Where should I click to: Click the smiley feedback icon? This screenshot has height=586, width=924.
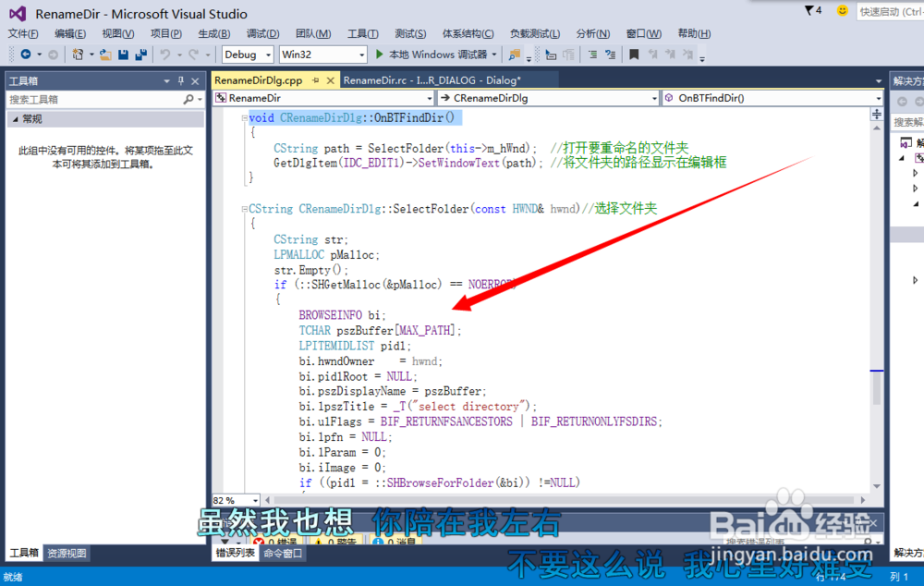(843, 10)
